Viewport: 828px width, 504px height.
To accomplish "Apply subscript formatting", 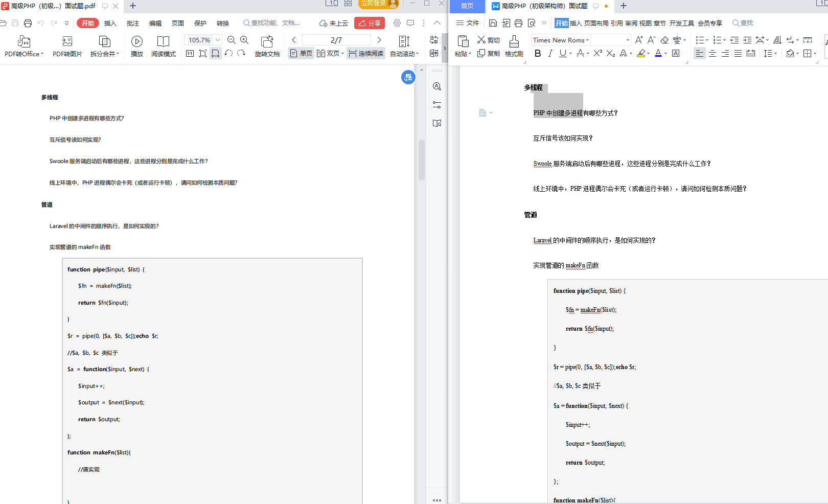I will point(611,53).
